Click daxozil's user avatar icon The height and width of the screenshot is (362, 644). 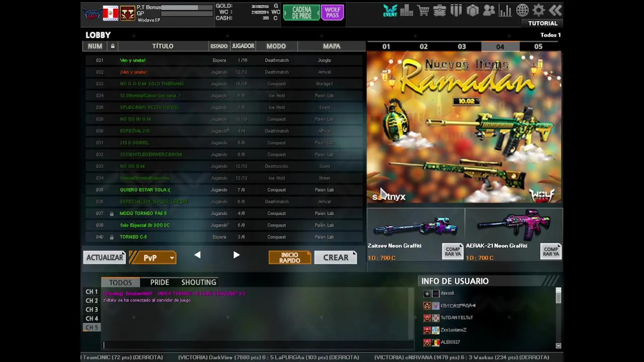point(436,294)
